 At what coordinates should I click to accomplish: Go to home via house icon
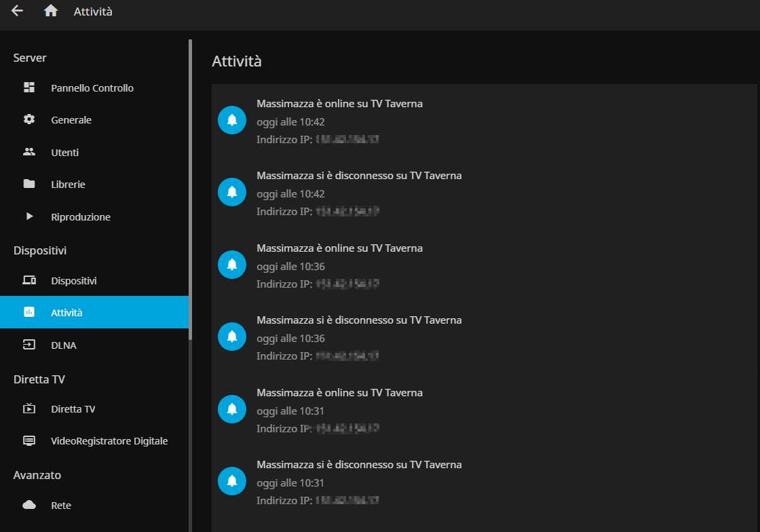51,11
